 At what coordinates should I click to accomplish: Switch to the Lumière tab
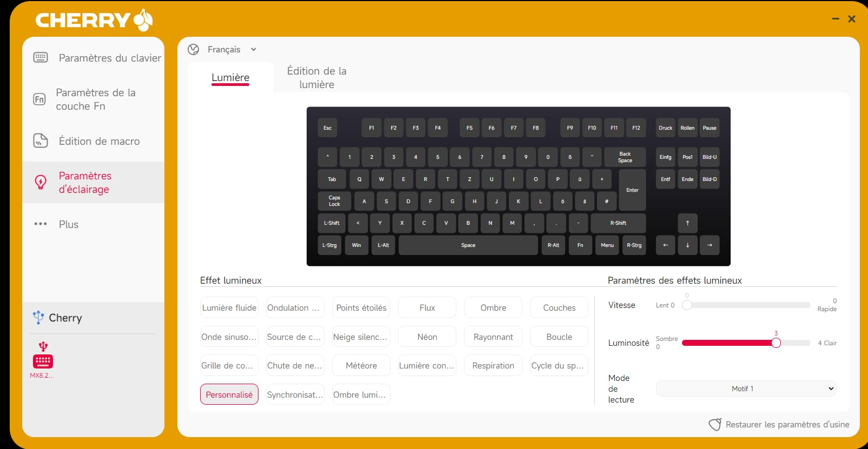pos(230,78)
